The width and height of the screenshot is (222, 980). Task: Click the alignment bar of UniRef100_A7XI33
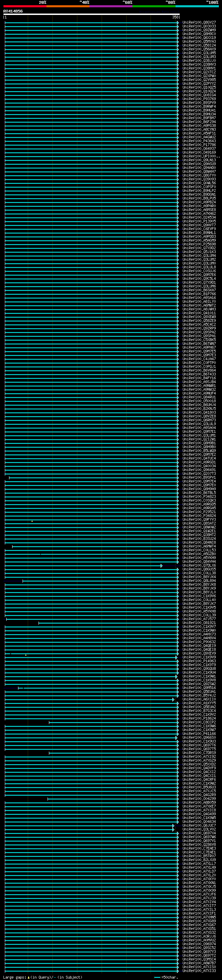pos(92,971)
